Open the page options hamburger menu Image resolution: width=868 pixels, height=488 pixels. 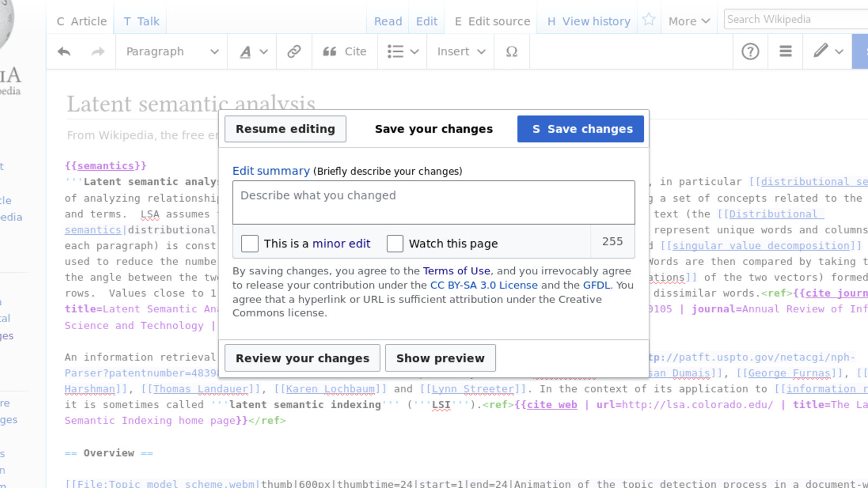784,52
